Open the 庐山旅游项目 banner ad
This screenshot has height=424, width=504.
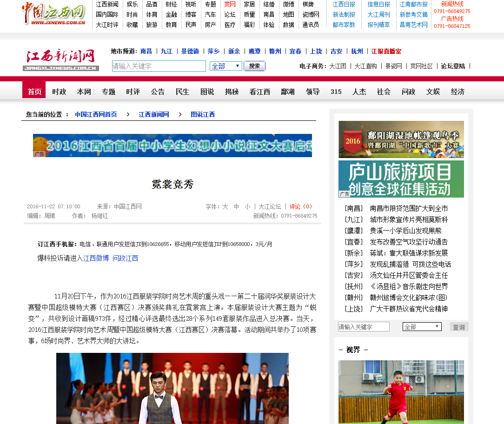401,179
